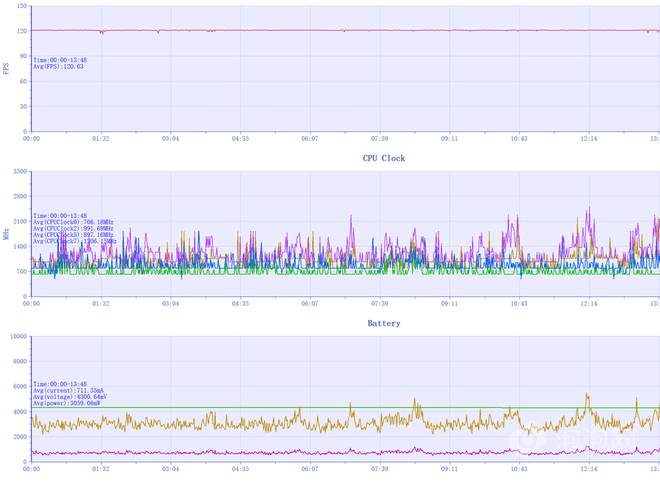
Task: Click the 07:39 marker on FPS chart axis
Action: pyautogui.click(x=379, y=139)
